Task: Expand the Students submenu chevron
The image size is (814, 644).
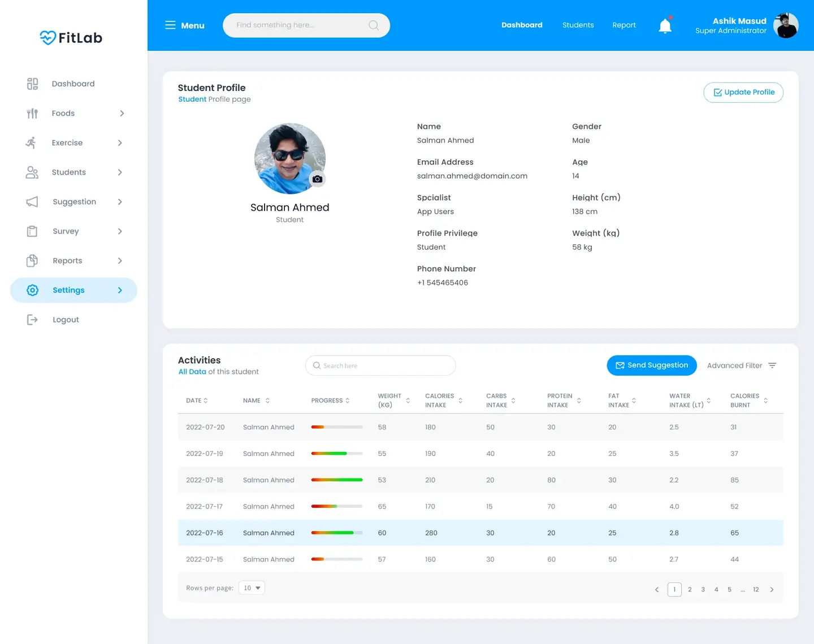Action: [x=120, y=172]
